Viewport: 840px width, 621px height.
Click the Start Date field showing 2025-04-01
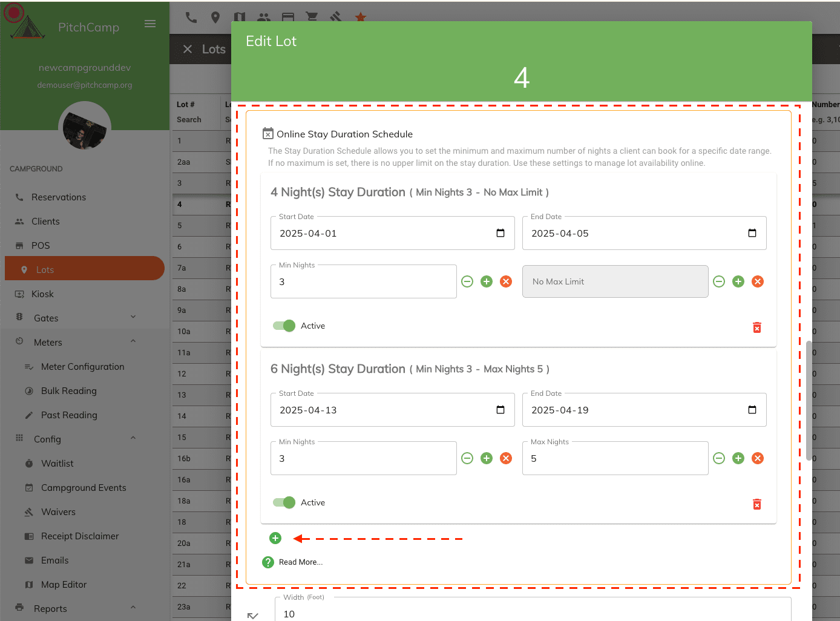pyautogui.click(x=393, y=233)
